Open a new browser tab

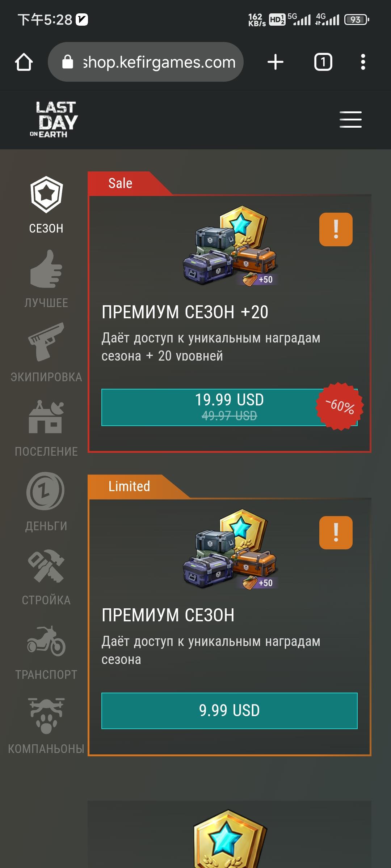click(276, 62)
